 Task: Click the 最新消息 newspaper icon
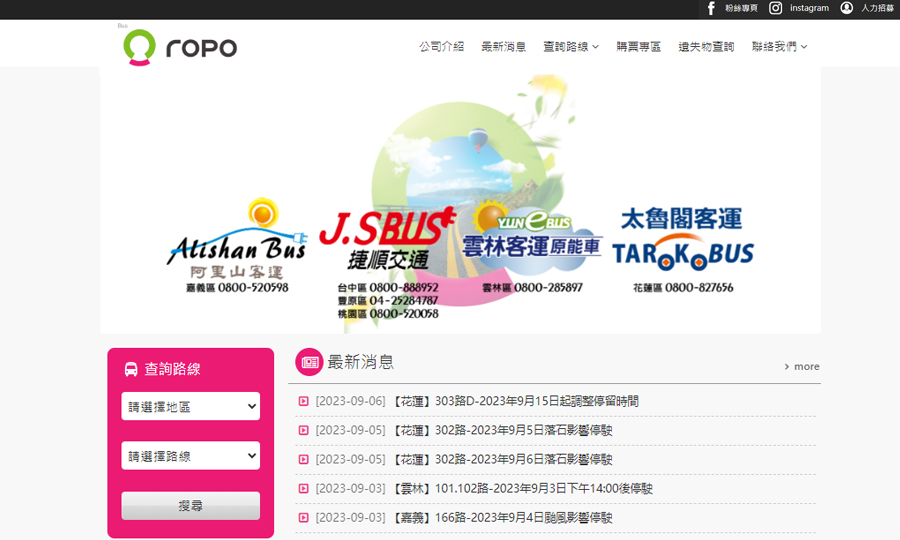pyautogui.click(x=309, y=362)
